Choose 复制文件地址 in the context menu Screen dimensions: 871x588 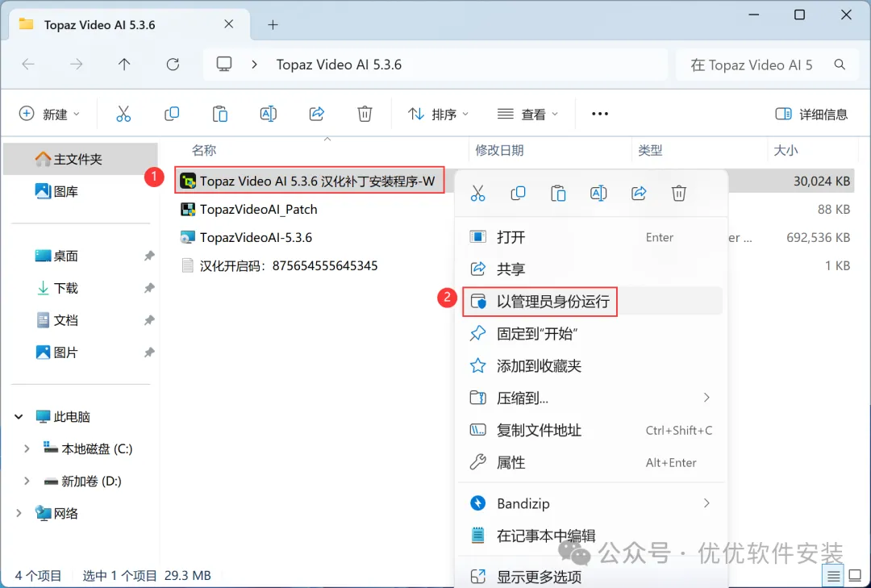(592, 430)
